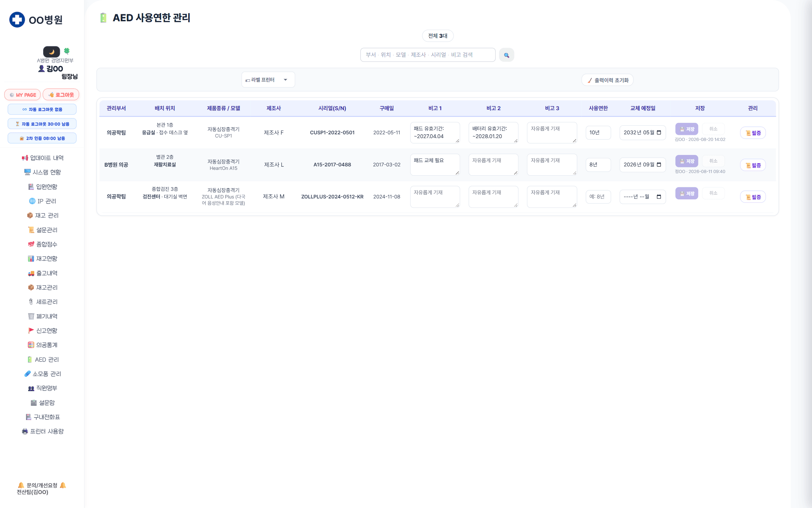Click the 세트관리 icon

point(31,302)
